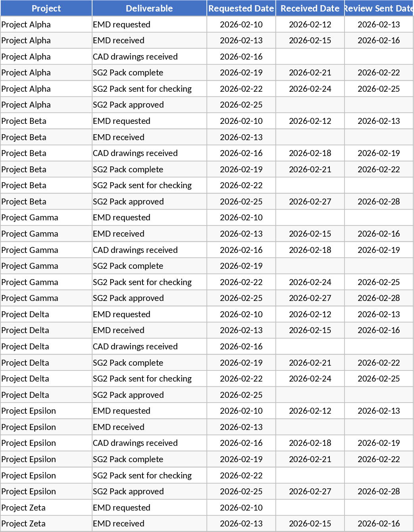Select Requested Date for Delta CAD drawings received
The height and width of the screenshot is (532, 414).
[241, 347]
